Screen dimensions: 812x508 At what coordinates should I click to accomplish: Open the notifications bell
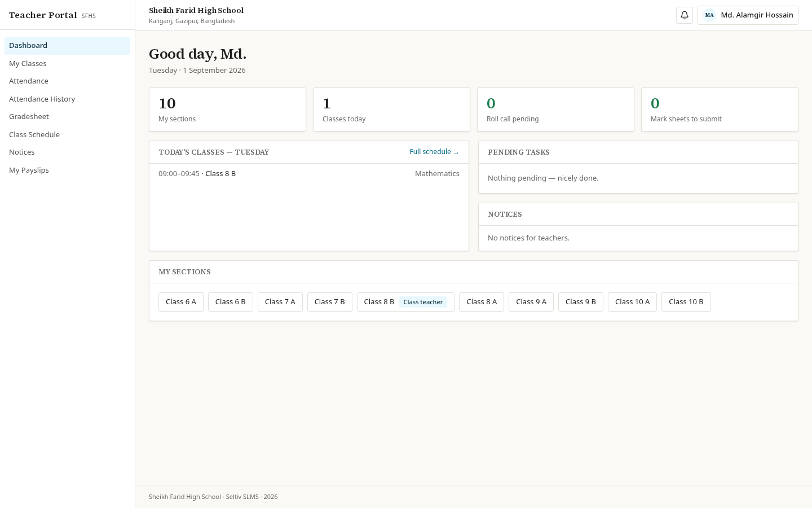685,15
